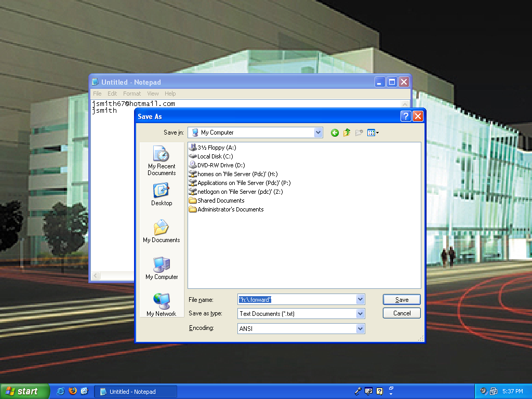Open language bar options small arrow
This screenshot has height=399, width=532.
(391, 394)
